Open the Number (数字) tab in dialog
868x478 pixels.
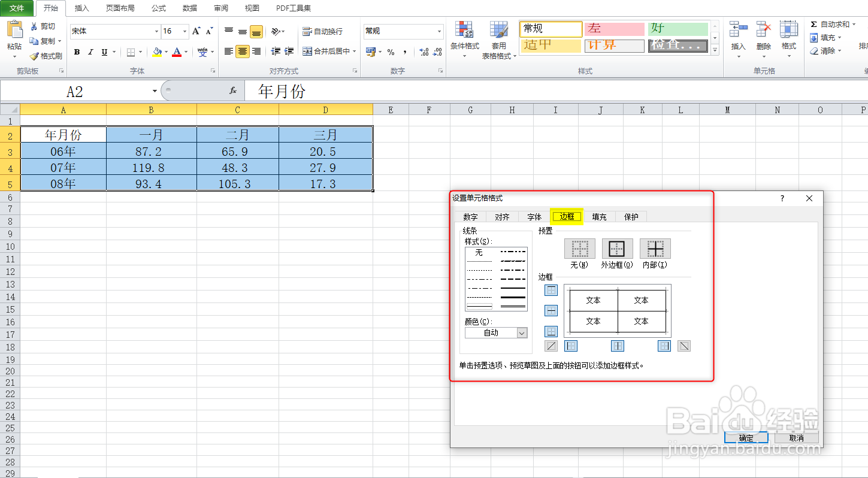(470, 217)
